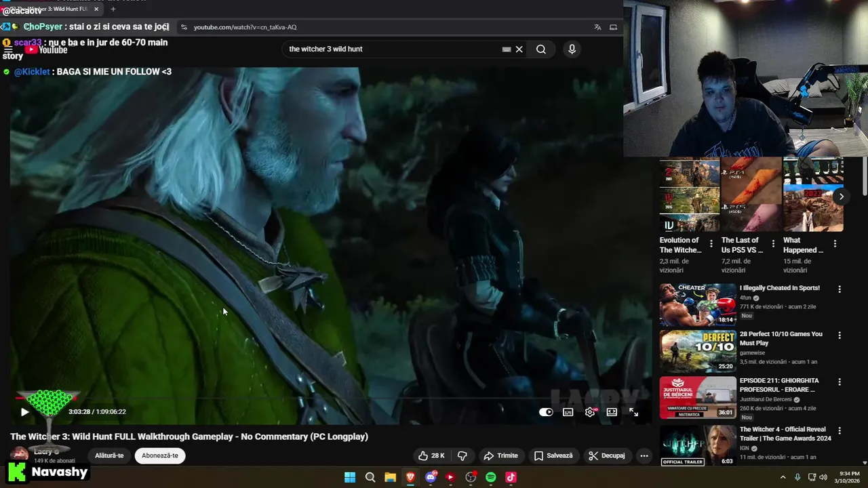Screen dimensions: 868x488
Task: Show hidden system tray icons
Action: [x=783, y=477]
